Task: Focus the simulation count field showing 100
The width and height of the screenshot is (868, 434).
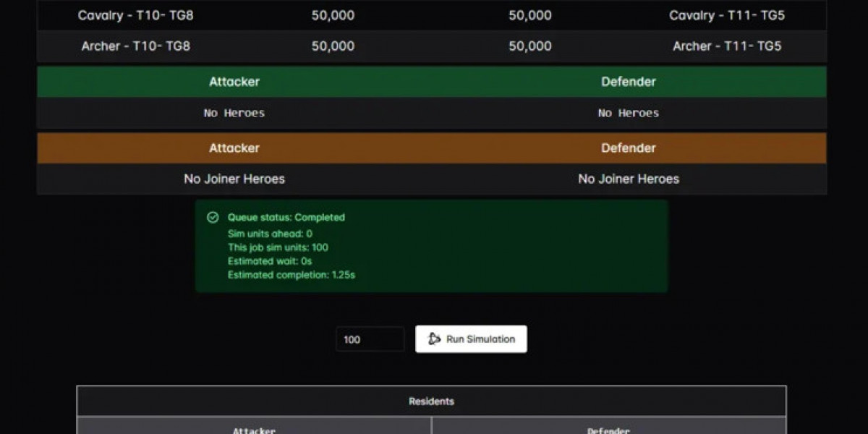Action: [370, 339]
